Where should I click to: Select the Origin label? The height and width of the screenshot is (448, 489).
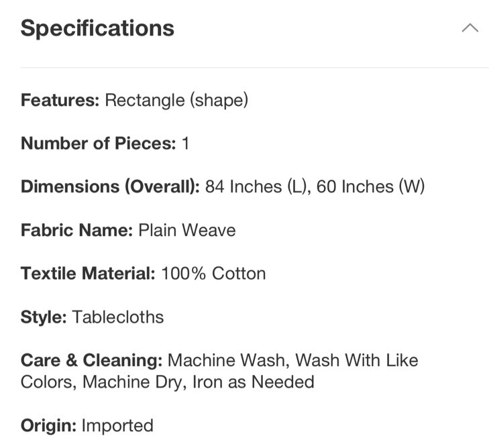[x=48, y=426]
